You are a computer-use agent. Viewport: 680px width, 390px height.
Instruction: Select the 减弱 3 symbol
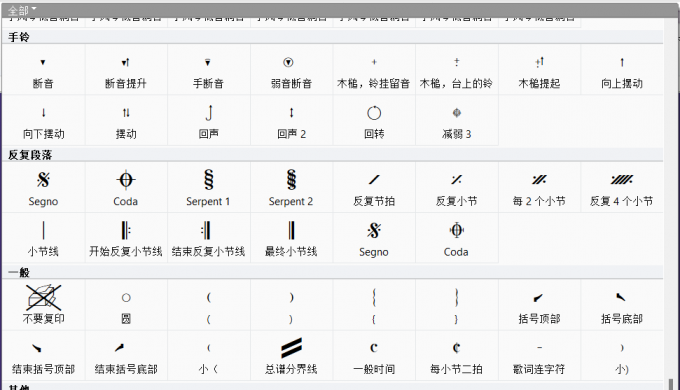click(457, 121)
